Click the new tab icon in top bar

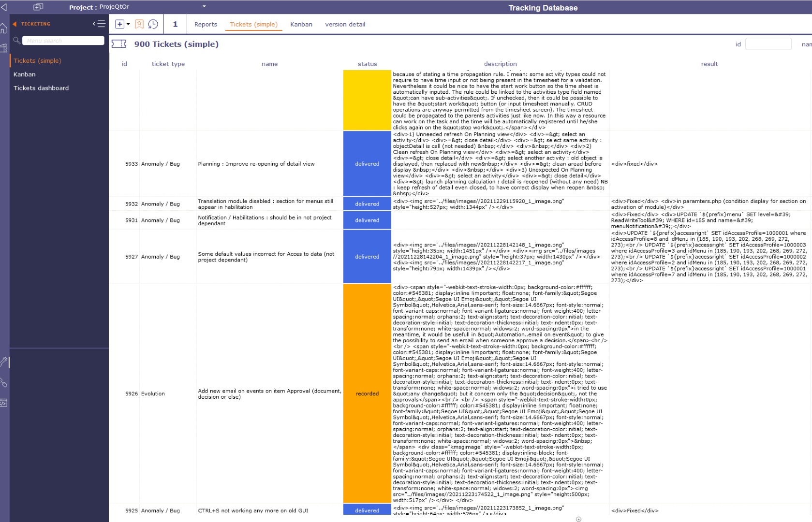[x=38, y=7]
